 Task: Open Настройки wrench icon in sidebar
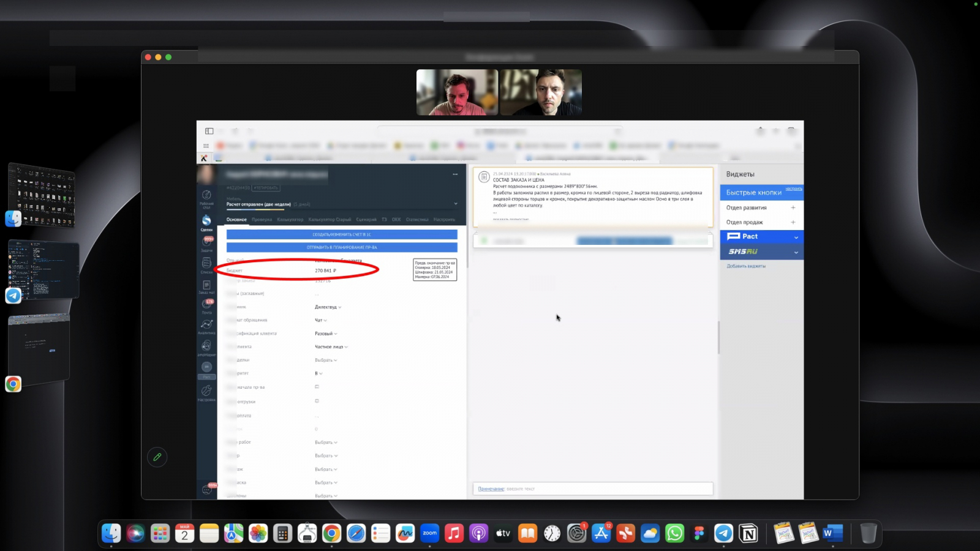click(x=206, y=391)
